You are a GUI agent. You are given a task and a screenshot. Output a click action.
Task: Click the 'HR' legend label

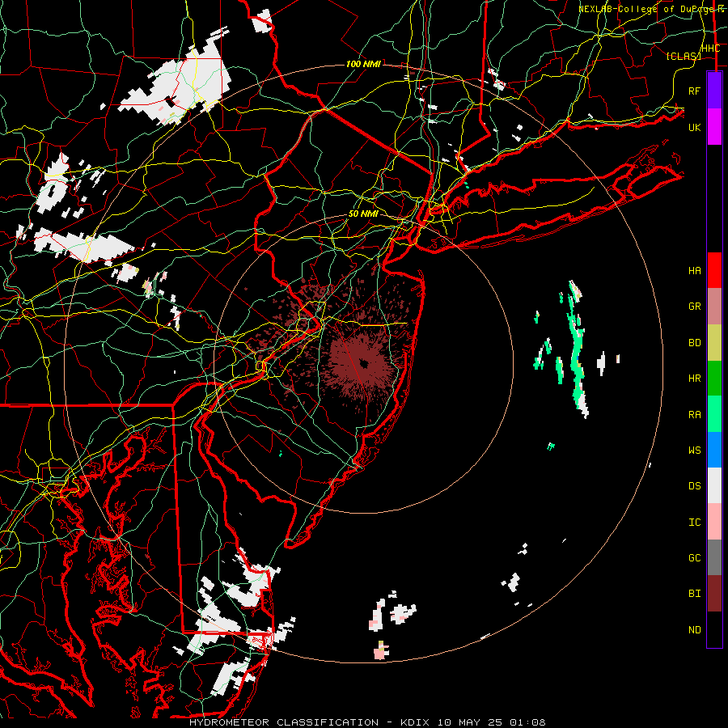tap(695, 379)
